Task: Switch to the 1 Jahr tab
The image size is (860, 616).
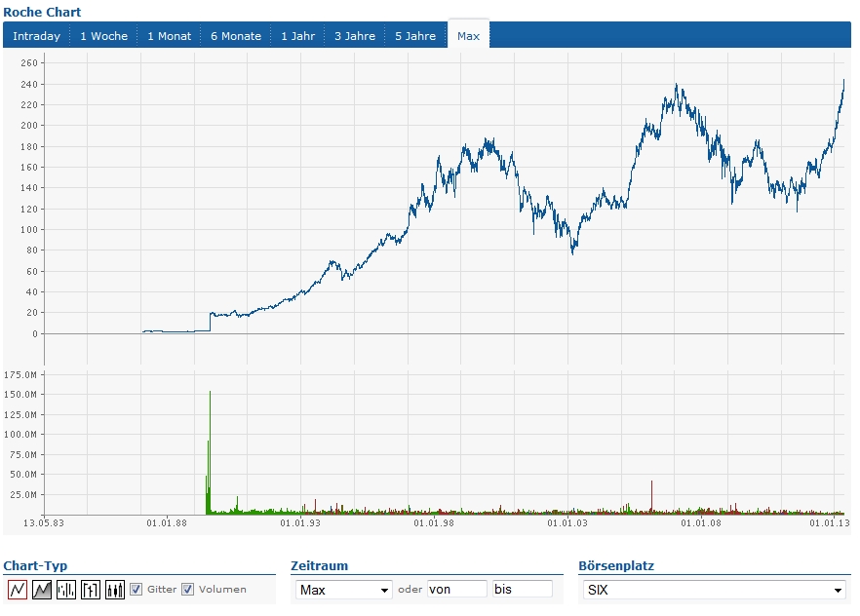Action: pos(297,36)
